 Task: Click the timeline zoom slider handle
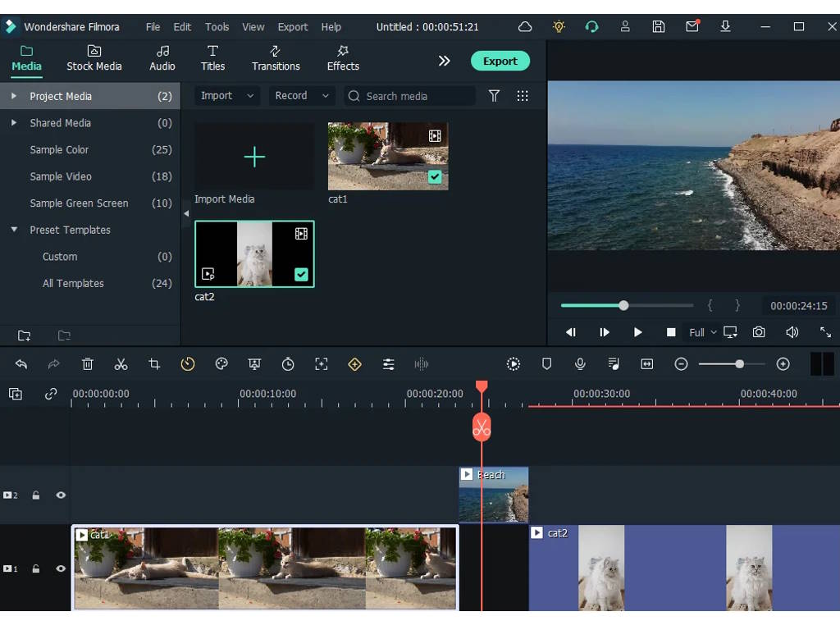pyautogui.click(x=739, y=364)
